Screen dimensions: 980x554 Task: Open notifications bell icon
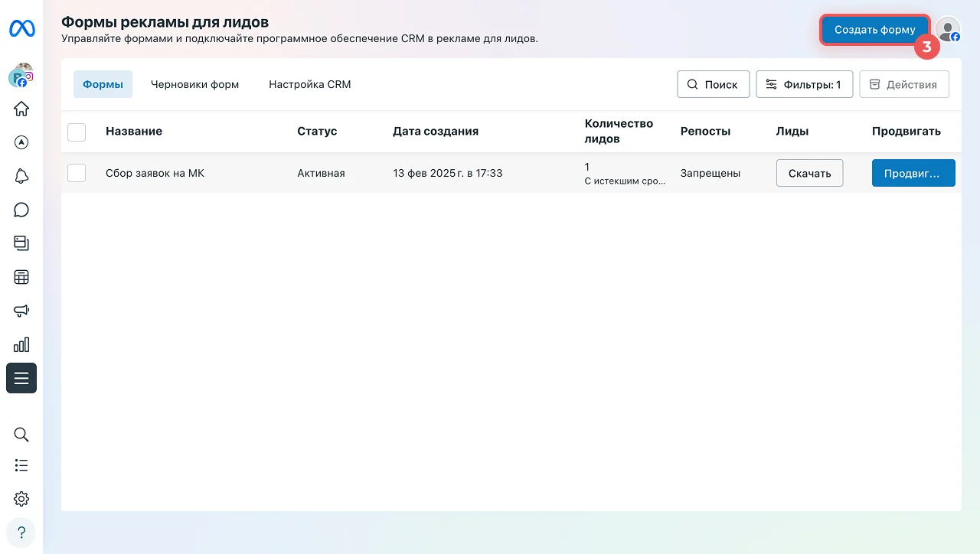(x=21, y=176)
